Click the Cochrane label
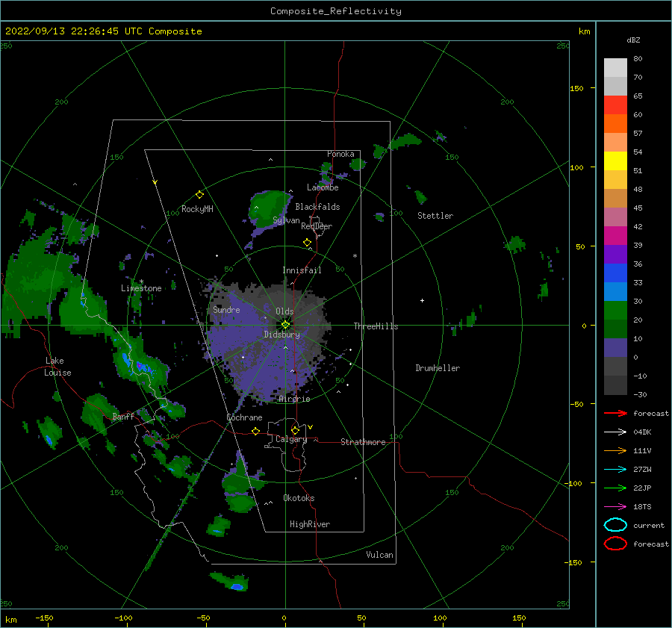Screen dimensions: 672x628 click(x=244, y=417)
